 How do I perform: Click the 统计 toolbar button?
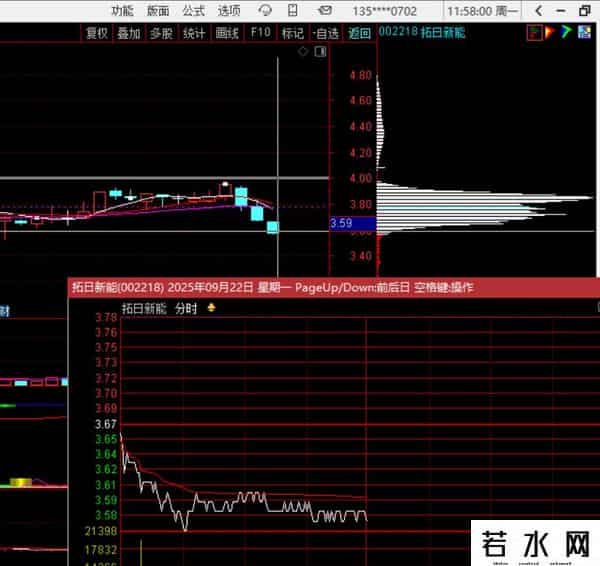click(194, 33)
